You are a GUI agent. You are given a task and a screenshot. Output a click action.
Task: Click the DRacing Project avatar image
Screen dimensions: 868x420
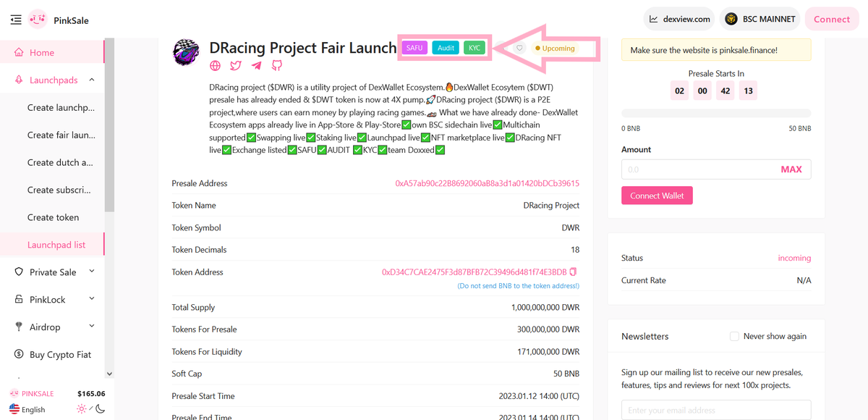tap(187, 52)
